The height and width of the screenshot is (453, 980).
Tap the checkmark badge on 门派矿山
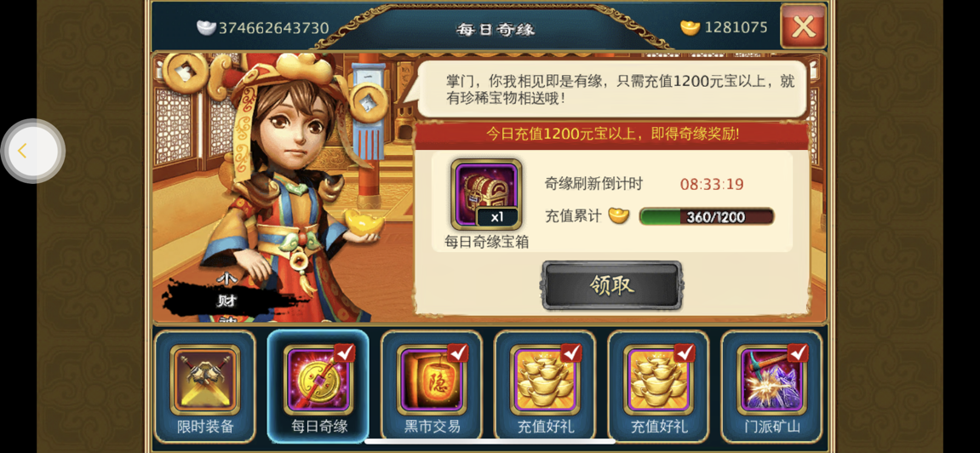pyautogui.click(x=798, y=353)
